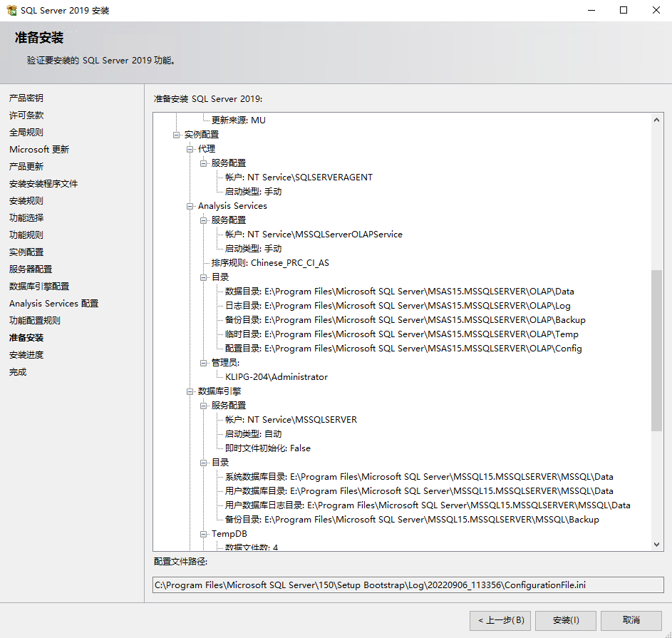Screen dimensions: 672x638
Task: Select 帐户: NT Service\MSSQLServerOLAPService row
Action: pyautogui.click(x=314, y=235)
